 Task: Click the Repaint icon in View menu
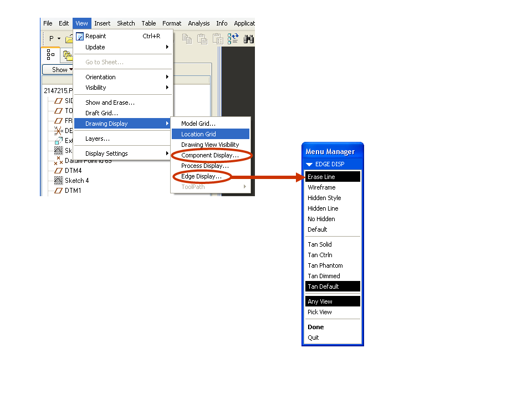point(80,37)
